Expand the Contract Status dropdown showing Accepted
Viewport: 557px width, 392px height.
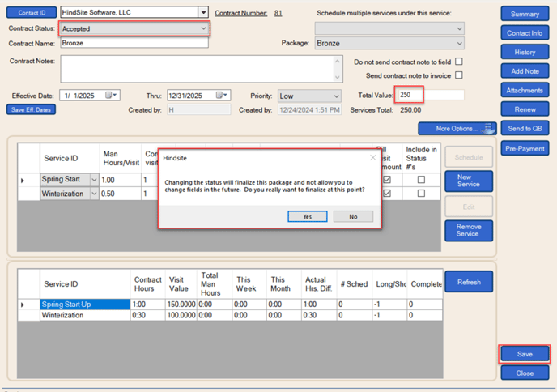point(203,28)
